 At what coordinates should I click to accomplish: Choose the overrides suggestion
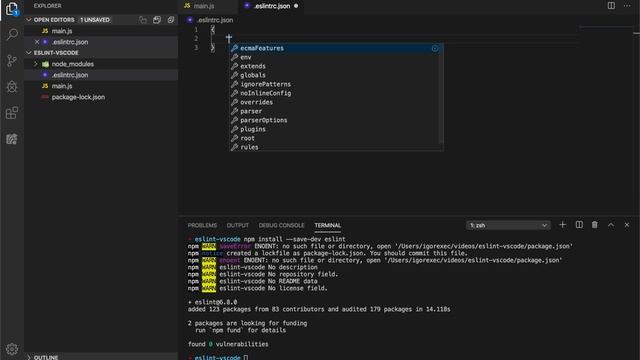[x=336, y=102]
